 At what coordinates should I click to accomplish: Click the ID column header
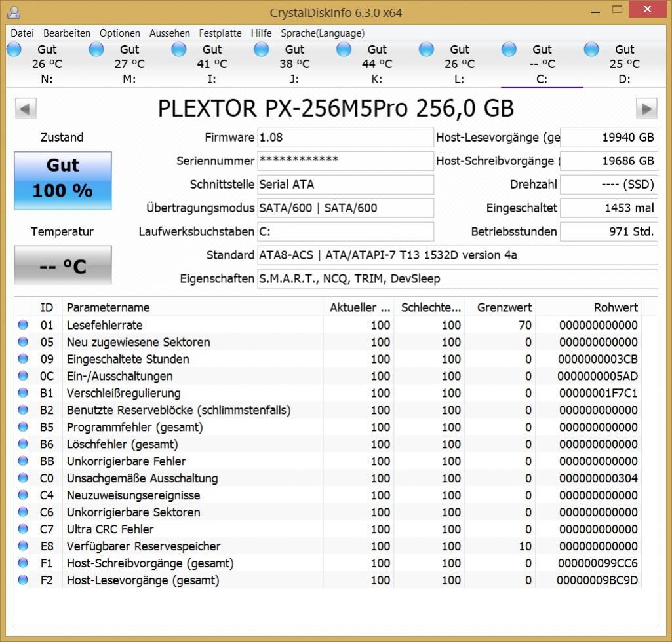click(47, 307)
